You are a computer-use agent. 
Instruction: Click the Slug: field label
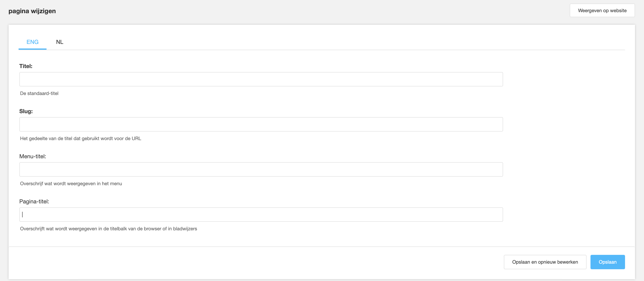coord(26,111)
